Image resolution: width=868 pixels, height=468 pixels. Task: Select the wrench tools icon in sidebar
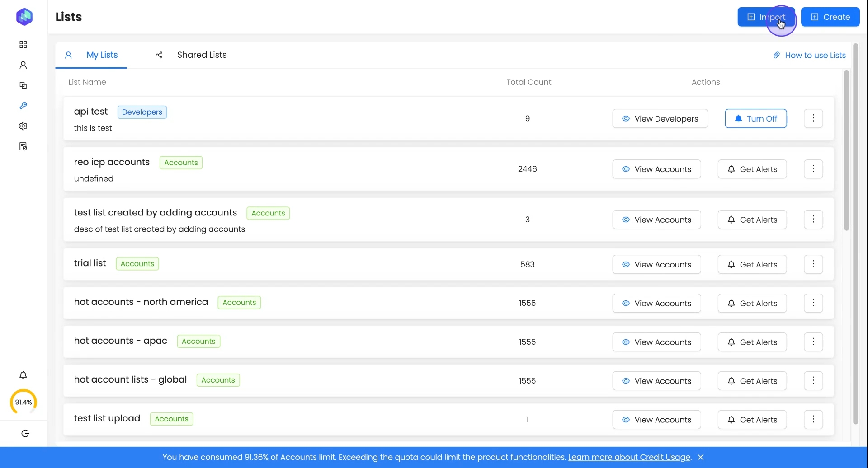23,106
